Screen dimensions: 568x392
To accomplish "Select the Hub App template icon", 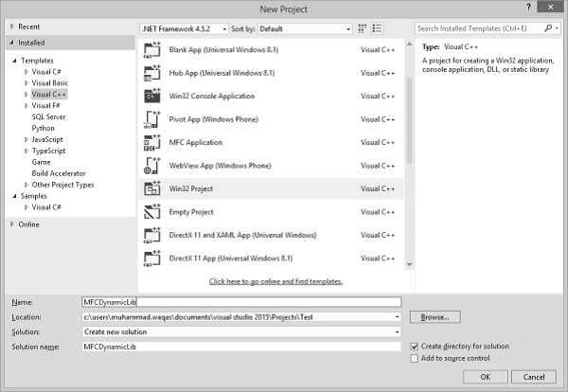I will (152, 73).
